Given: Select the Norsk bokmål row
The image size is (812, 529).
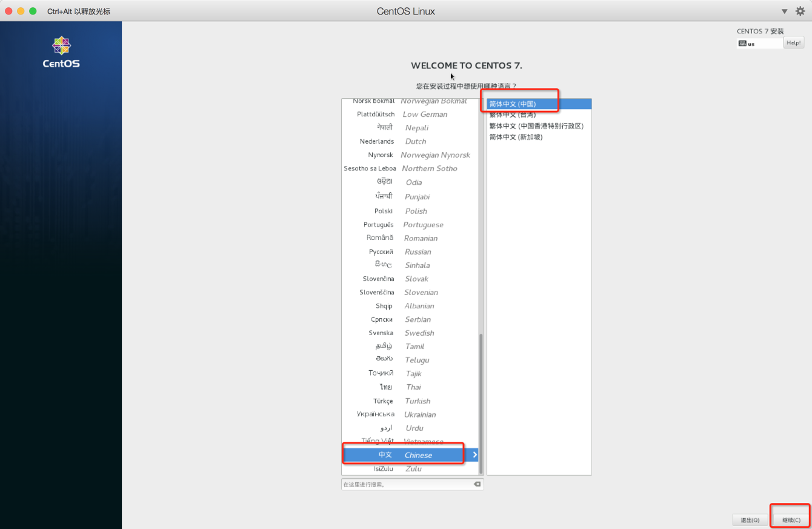Looking at the screenshot, I should click(410, 102).
